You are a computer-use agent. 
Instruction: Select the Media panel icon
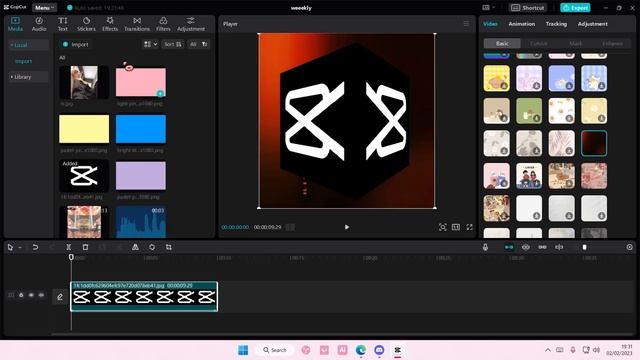[x=16, y=24]
